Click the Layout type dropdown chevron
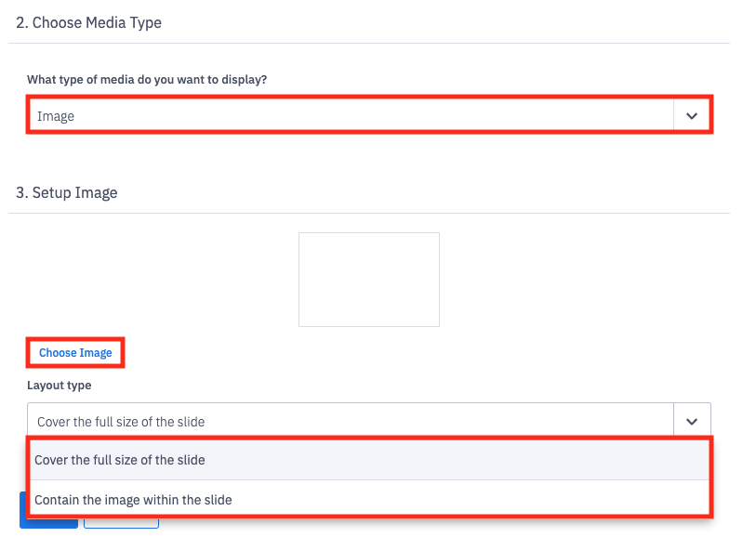756x550 pixels. click(x=691, y=421)
